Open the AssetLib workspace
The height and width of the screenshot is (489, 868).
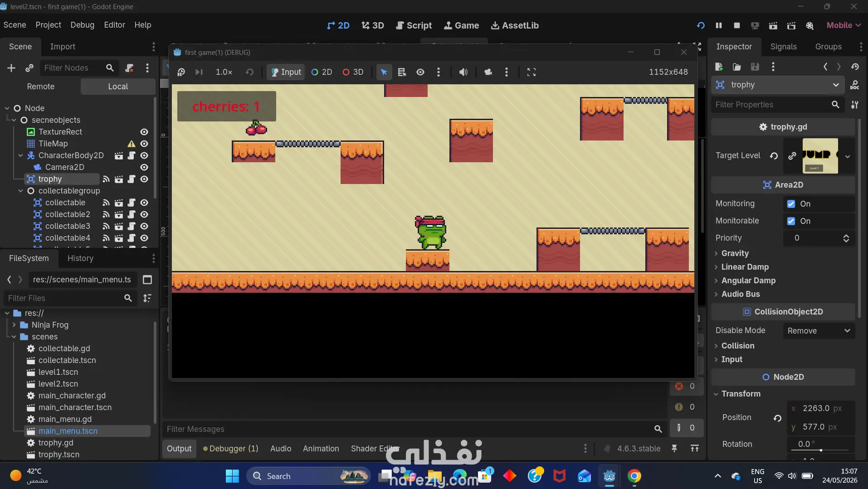click(515, 25)
